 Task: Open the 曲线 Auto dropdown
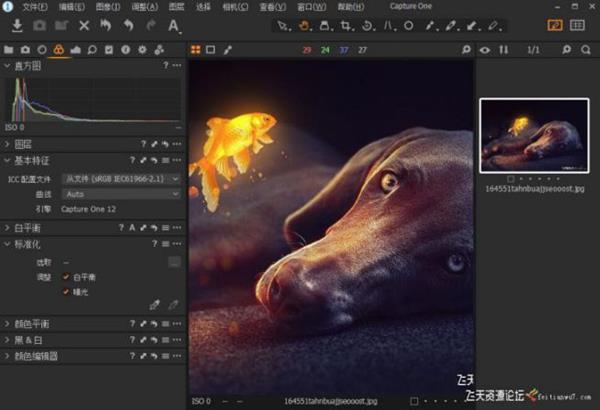click(x=120, y=194)
